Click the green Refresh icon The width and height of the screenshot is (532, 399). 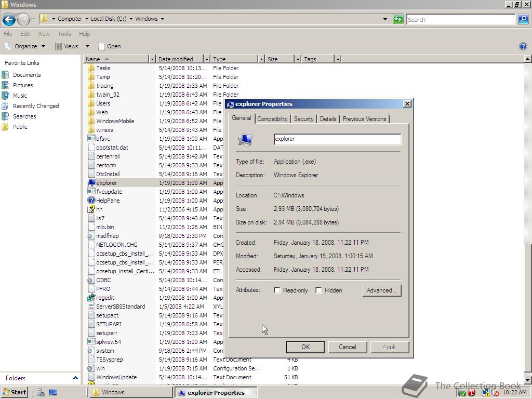(397, 19)
